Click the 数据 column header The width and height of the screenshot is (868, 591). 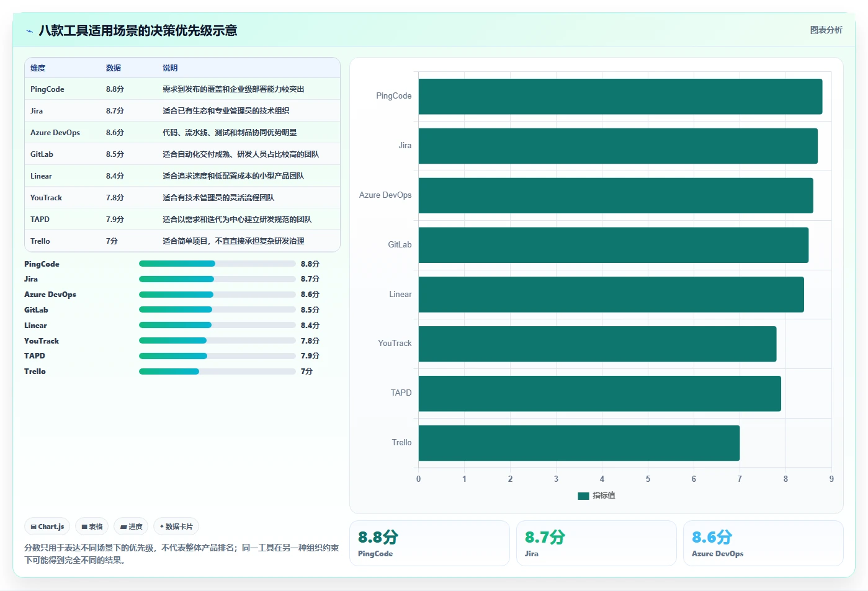114,68
